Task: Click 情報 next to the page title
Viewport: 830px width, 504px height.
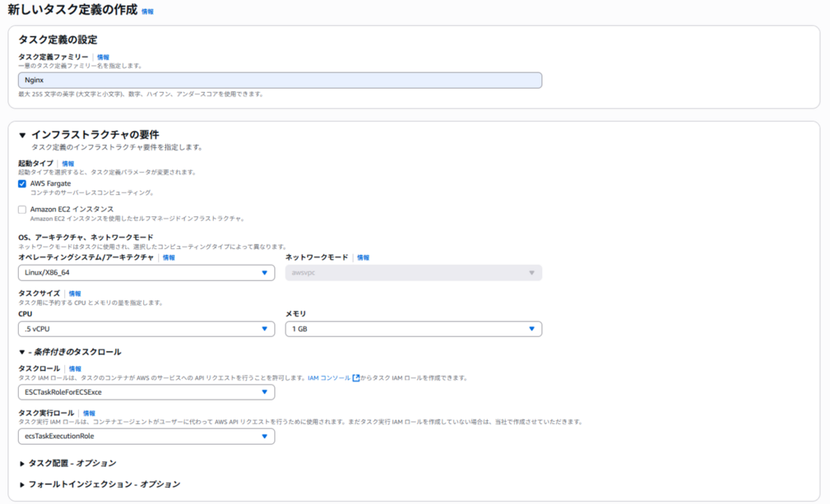Action: 147,11
